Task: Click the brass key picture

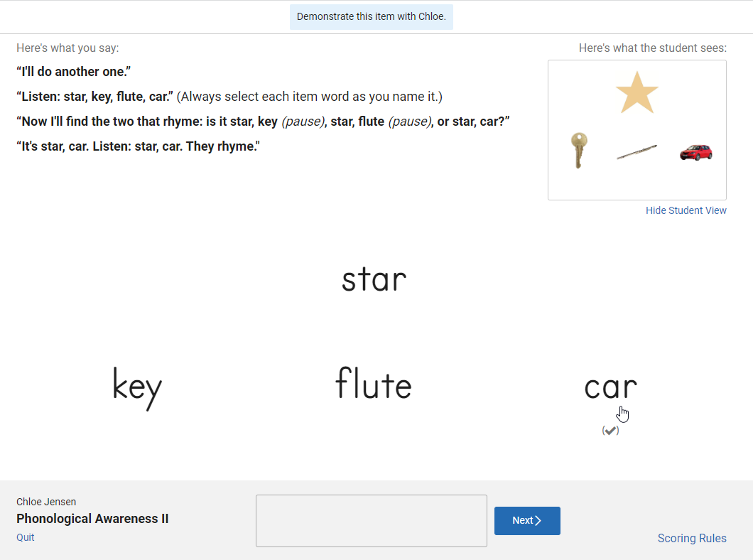Action: tap(579, 151)
